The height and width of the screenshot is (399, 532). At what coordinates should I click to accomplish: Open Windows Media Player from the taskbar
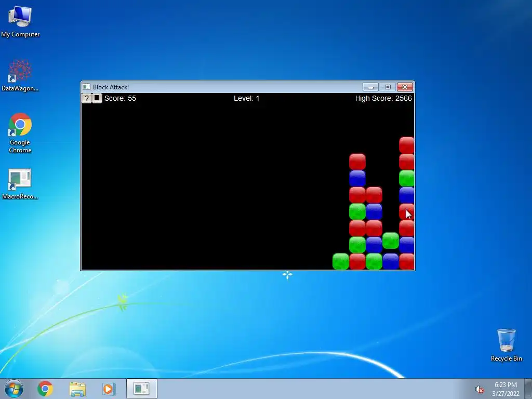tap(109, 389)
